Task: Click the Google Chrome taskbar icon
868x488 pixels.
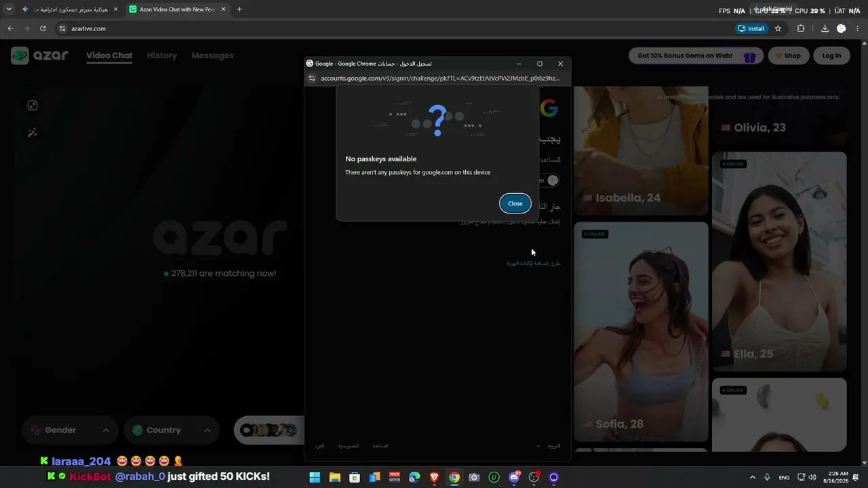Action: pos(454,477)
